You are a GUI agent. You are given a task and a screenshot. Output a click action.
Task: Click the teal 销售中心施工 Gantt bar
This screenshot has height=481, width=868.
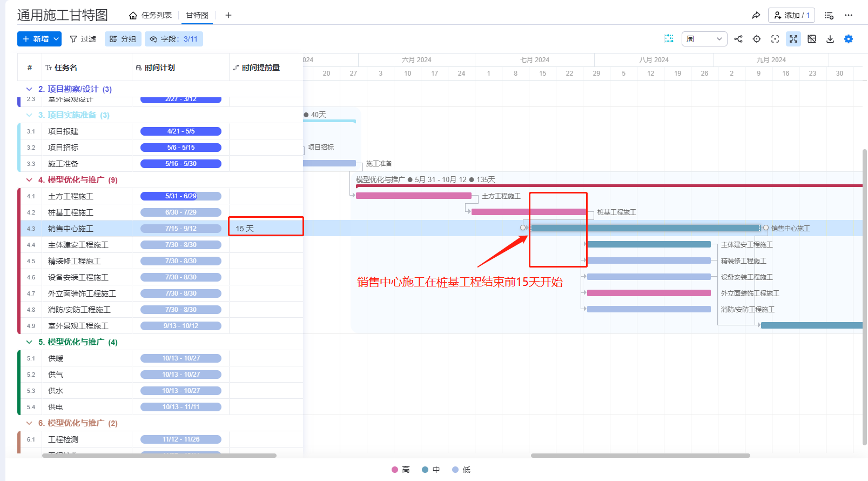(645, 228)
